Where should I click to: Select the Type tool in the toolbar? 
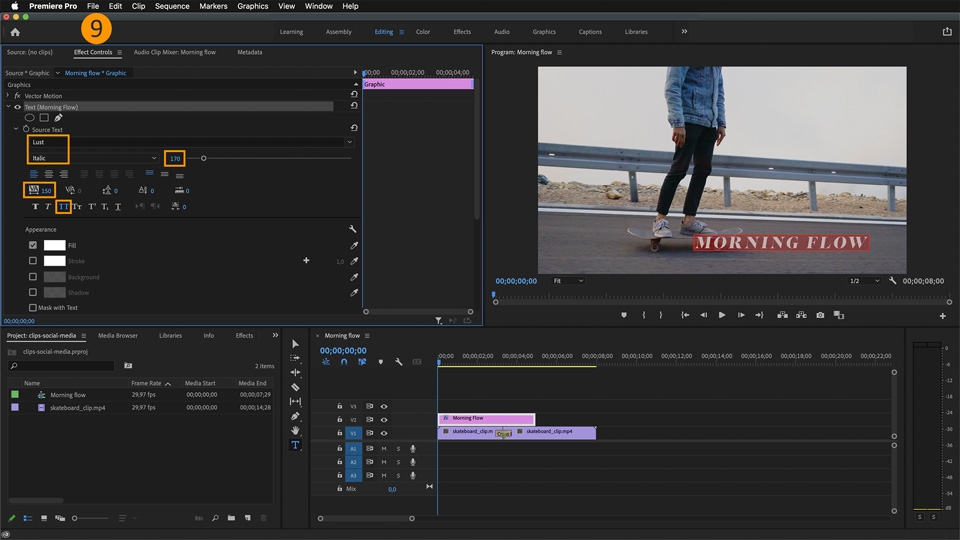click(295, 445)
